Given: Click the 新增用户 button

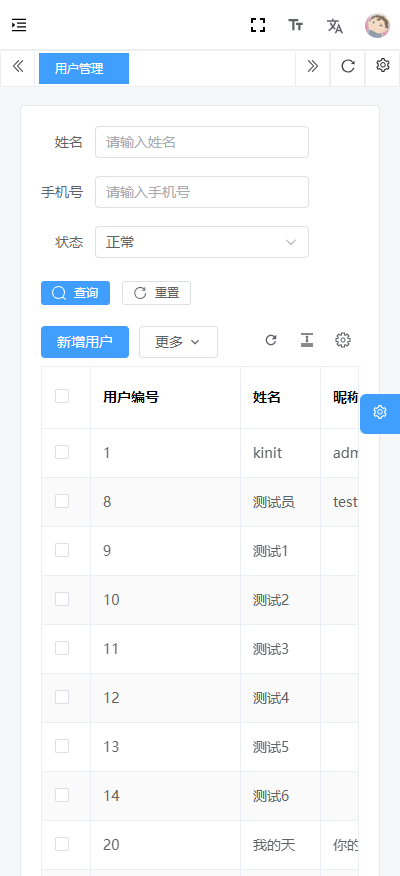Looking at the screenshot, I should 85,342.
